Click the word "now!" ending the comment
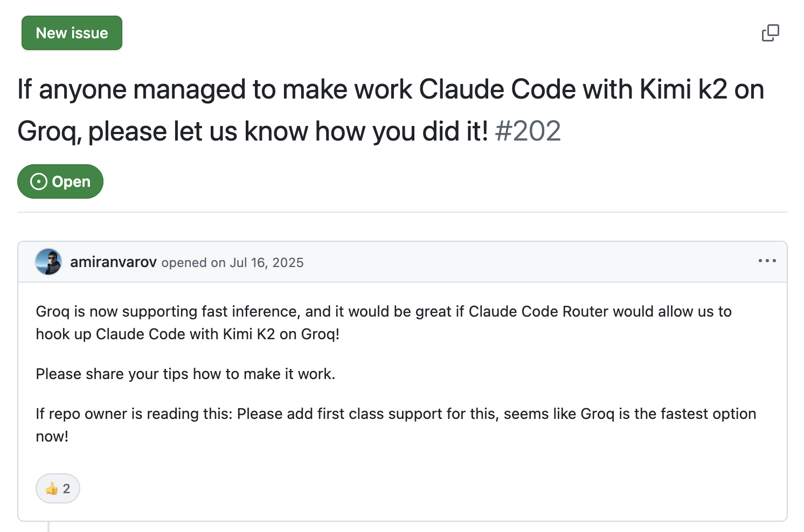 (x=52, y=437)
